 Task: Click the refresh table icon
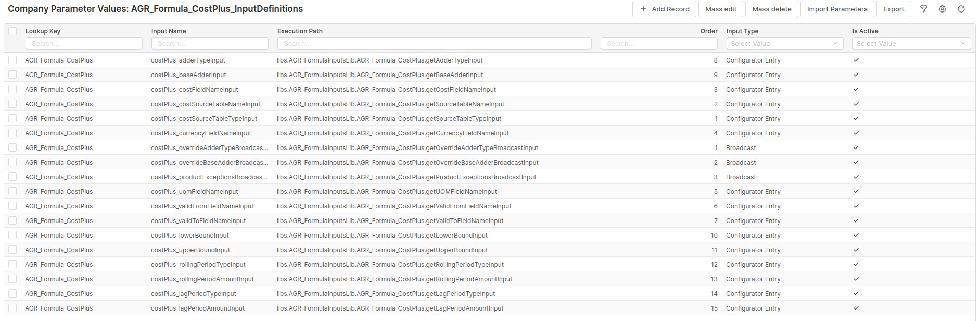tap(961, 9)
